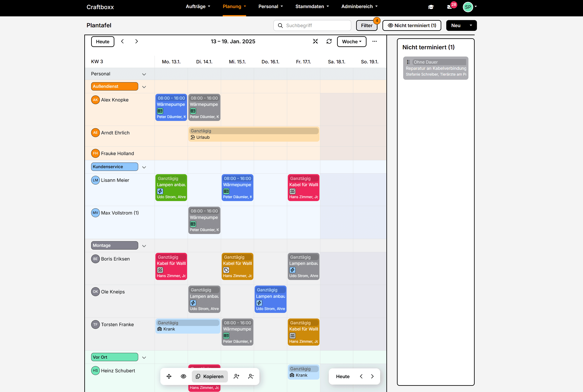Click the Suchbegriff search field
This screenshot has width=583, height=392.
315,25
